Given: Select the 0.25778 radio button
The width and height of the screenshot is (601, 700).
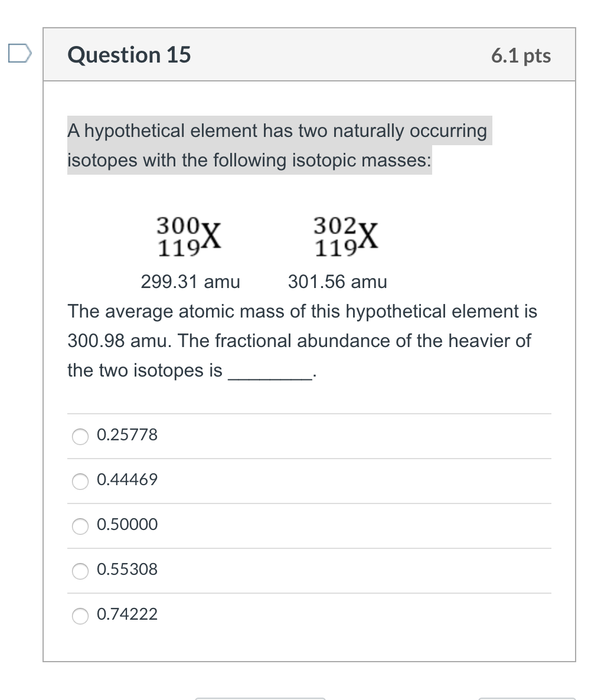Looking at the screenshot, I should (80, 436).
